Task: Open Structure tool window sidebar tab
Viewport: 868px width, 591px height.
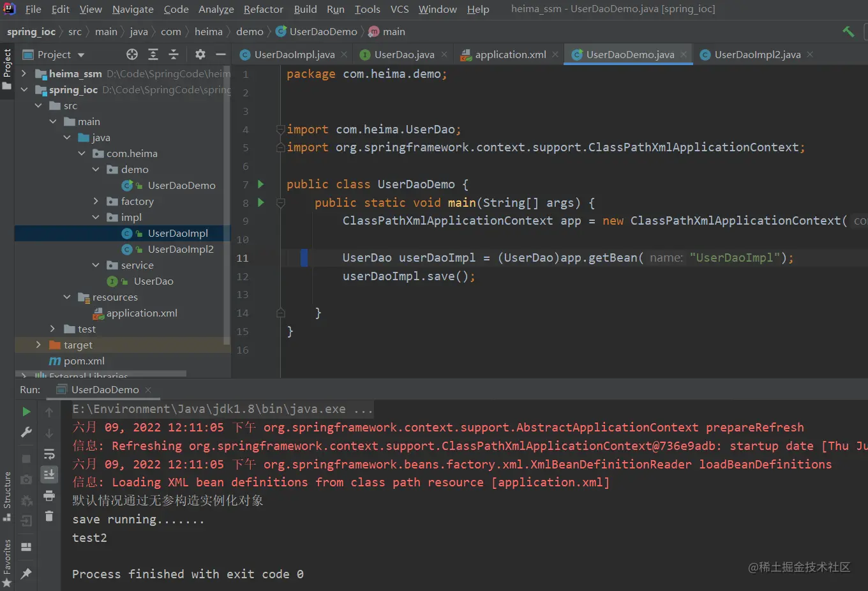Action: click(7, 497)
